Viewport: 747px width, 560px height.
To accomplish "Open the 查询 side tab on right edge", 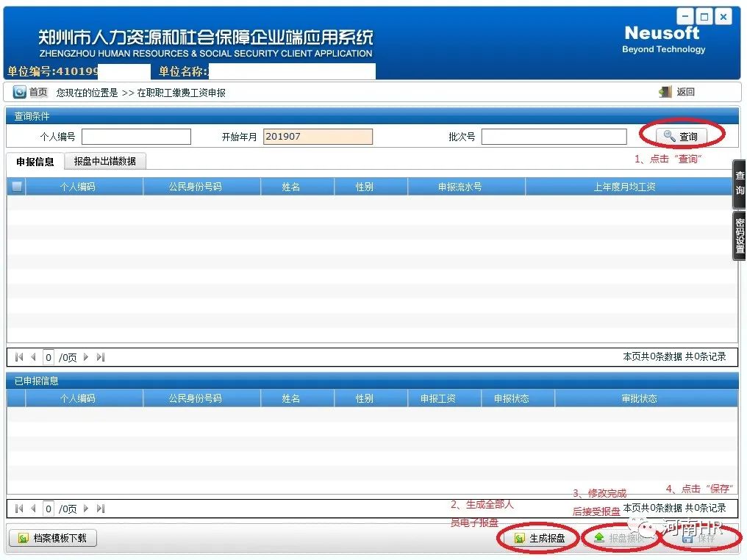I will [x=740, y=183].
